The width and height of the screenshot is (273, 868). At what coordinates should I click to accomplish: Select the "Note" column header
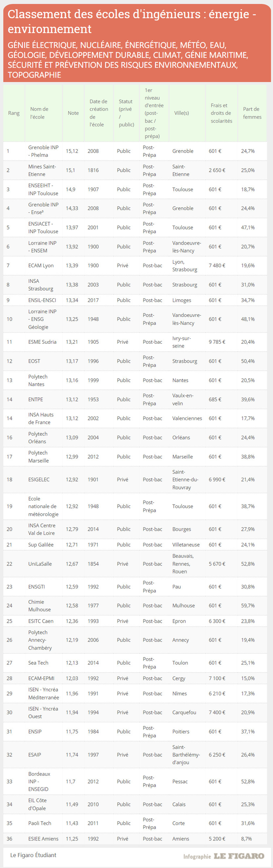point(73,113)
